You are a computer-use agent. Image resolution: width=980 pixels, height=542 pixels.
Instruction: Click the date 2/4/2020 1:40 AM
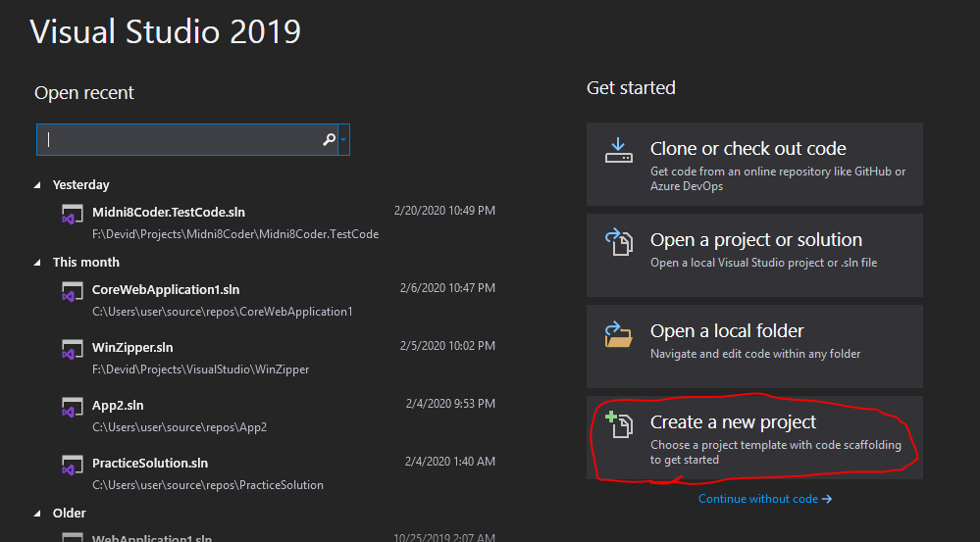[x=450, y=462]
